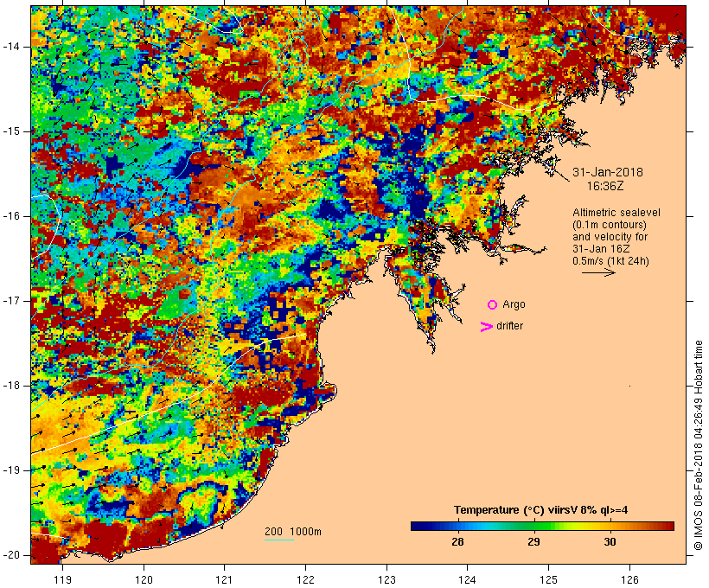The image size is (709, 588).
Task: Click the 'Temperature (°C) viirsV 8% ql>=4' title
Action: click(x=540, y=510)
